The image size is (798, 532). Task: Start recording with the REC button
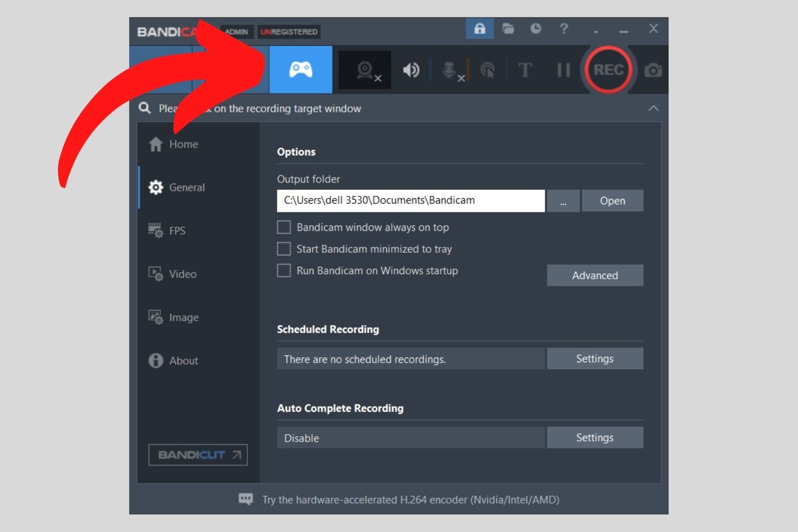[x=609, y=70]
